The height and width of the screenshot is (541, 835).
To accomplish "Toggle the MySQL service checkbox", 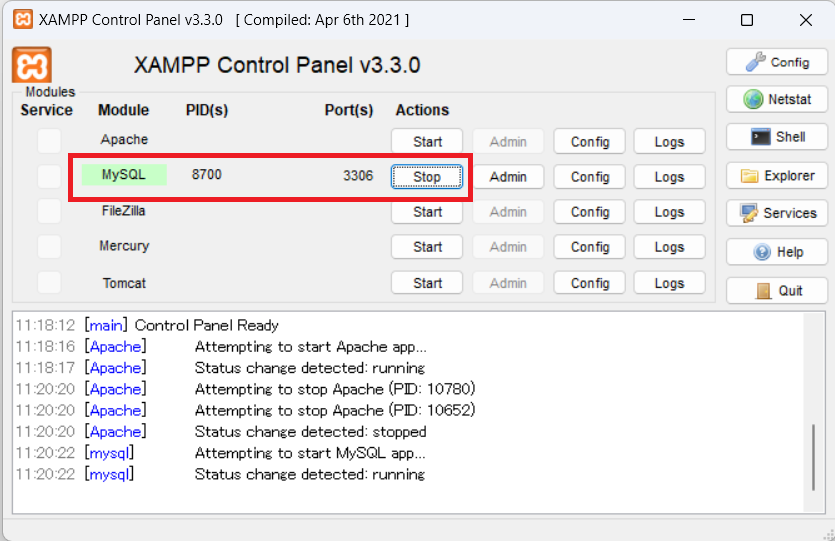I will click(x=49, y=177).
